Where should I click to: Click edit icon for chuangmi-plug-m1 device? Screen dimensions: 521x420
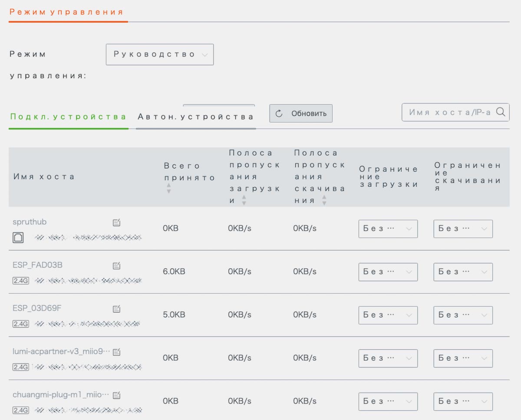coord(116,395)
